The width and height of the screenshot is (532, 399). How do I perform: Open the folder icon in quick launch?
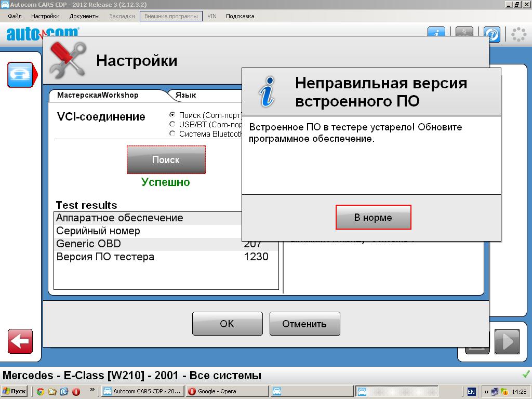click(52, 392)
